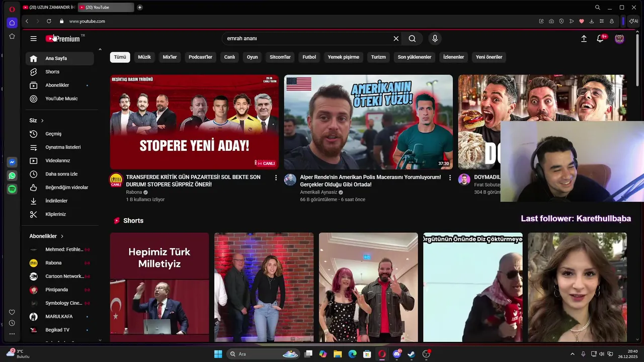This screenshot has width=644, height=362.
Task: Open Videolarınız in sidebar
Action: coord(60,161)
